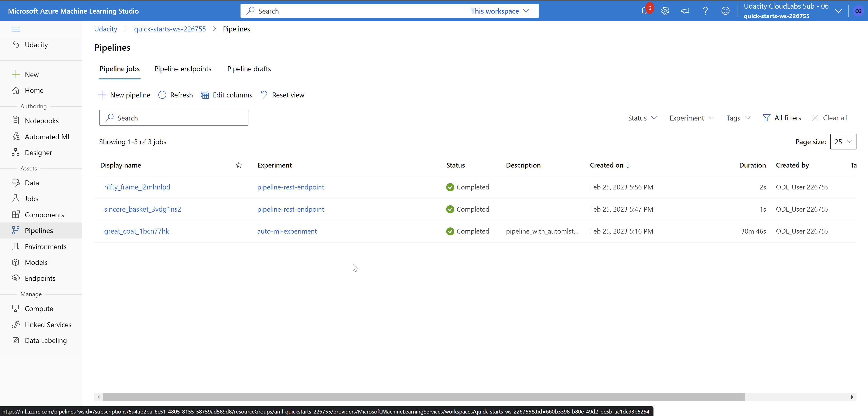Switch to Pipeline endpoints tab

tap(183, 69)
